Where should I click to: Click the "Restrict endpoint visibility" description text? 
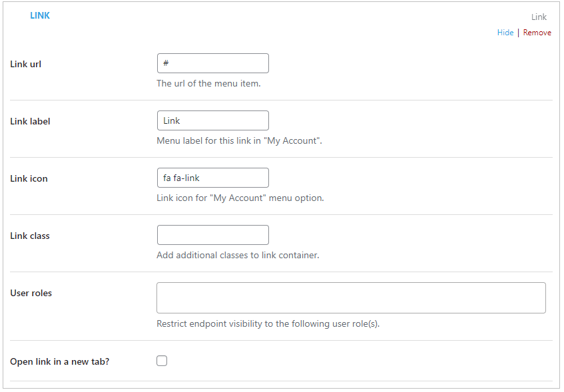[x=268, y=323]
